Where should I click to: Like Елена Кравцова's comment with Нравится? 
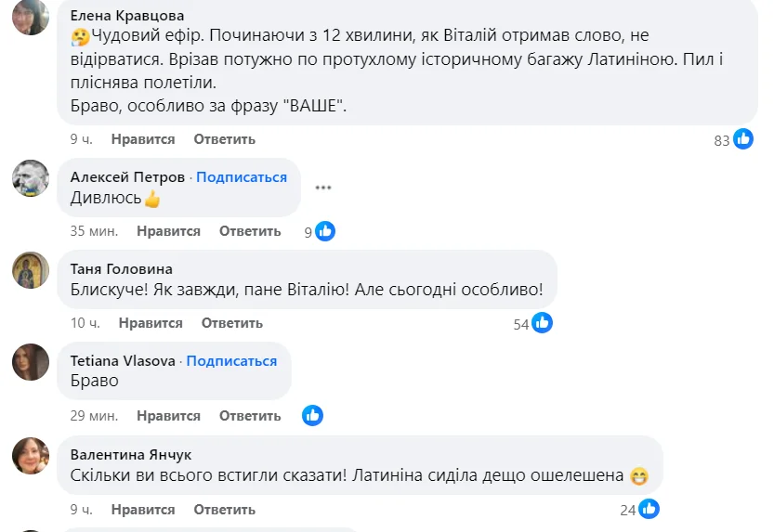point(143,139)
